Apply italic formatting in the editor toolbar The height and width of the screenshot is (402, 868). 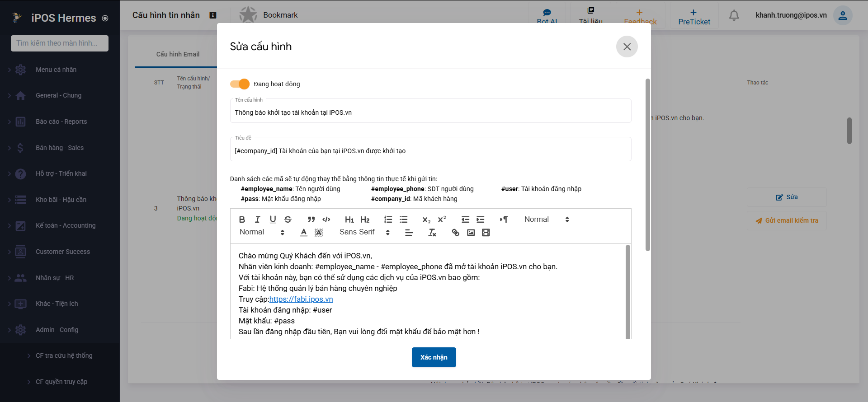point(257,220)
